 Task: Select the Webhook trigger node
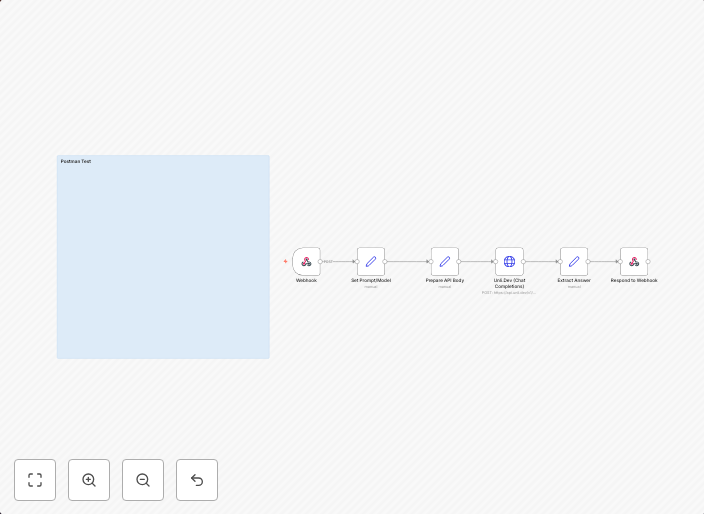coord(306,261)
